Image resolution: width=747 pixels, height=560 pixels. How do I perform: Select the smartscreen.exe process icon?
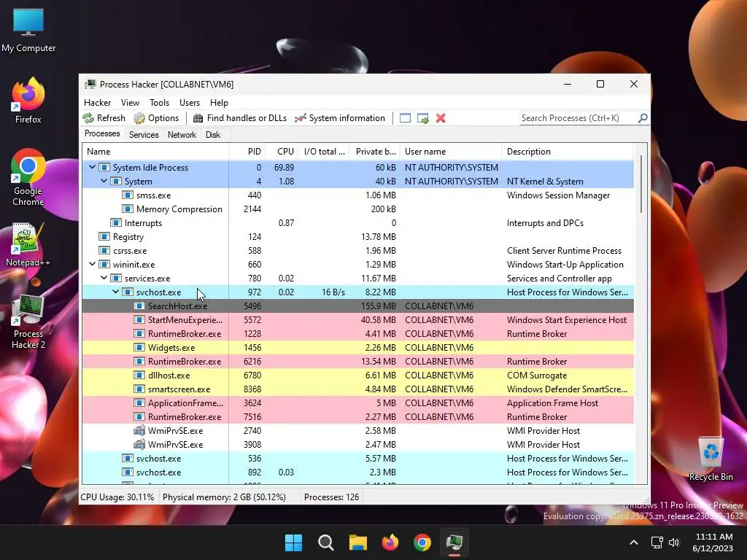click(139, 389)
